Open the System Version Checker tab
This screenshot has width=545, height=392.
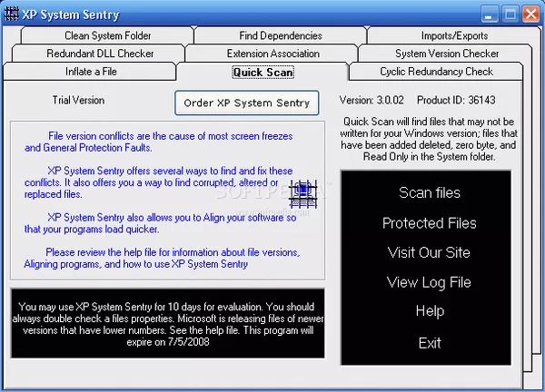[448, 54]
